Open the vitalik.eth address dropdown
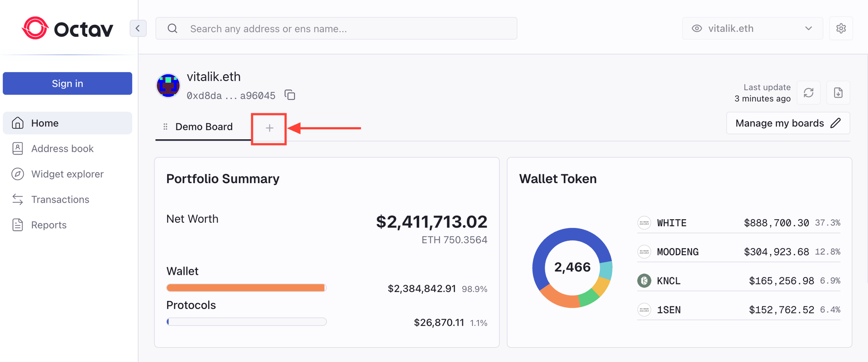 click(x=752, y=28)
